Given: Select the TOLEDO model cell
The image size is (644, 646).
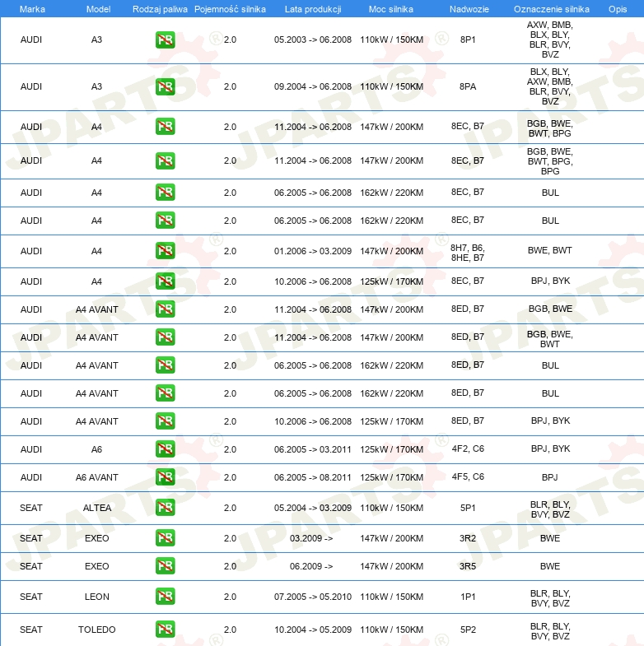Looking at the screenshot, I should [x=97, y=630].
